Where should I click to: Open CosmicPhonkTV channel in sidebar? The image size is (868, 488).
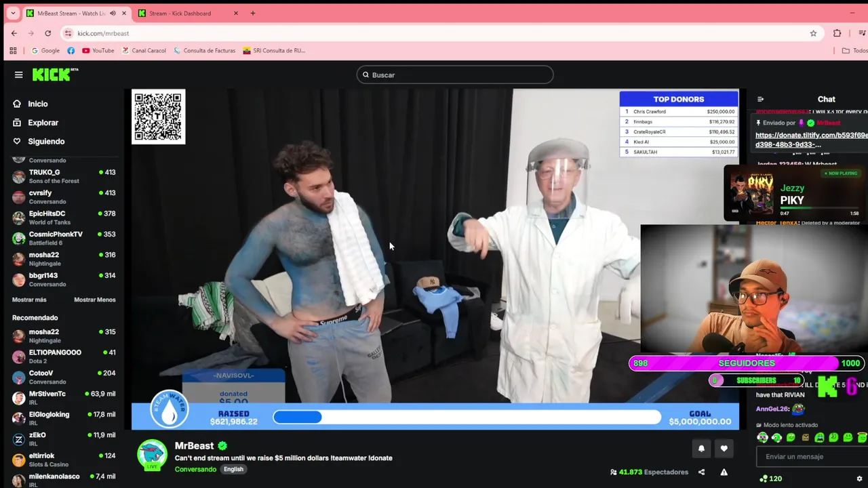pyautogui.click(x=64, y=238)
